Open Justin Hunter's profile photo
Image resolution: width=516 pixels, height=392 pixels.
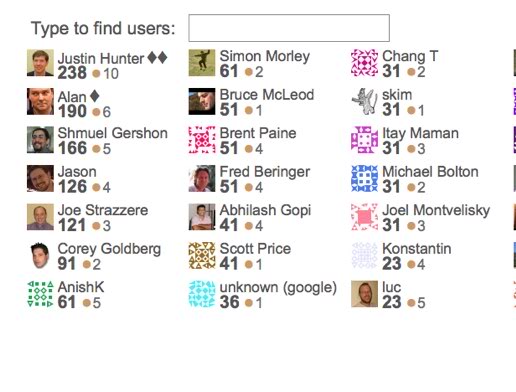(40, 63)
